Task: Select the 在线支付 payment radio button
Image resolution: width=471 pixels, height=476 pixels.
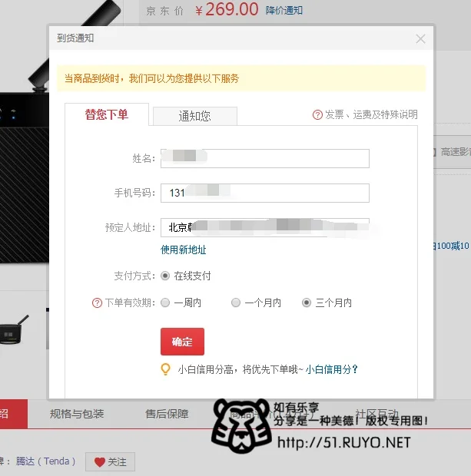Action: click(x=165, y=276)
